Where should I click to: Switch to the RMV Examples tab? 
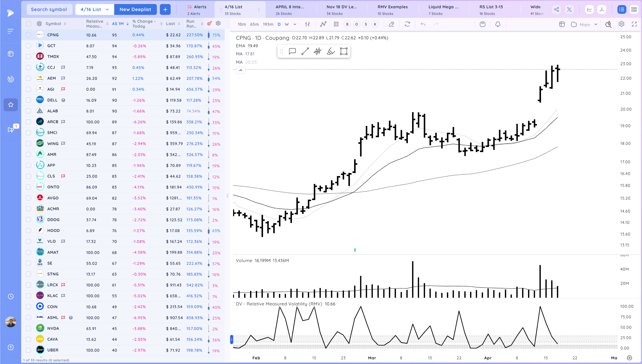coord(392,10)
